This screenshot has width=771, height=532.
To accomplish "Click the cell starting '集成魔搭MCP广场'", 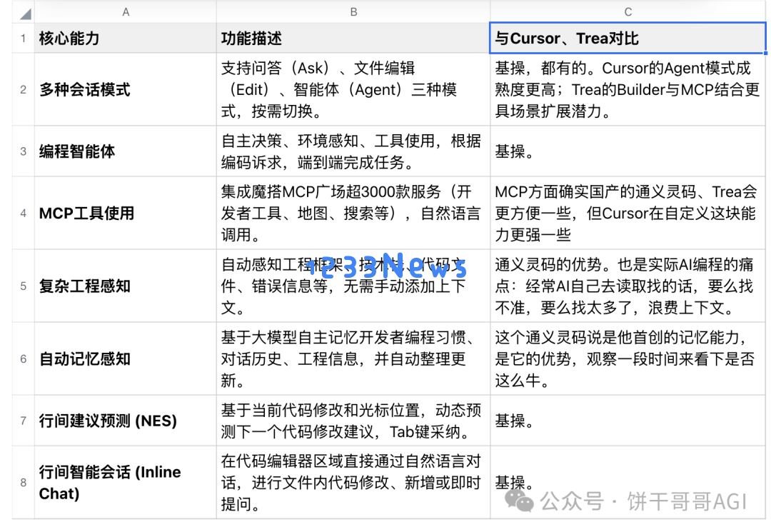I will [x=353, y=214].
